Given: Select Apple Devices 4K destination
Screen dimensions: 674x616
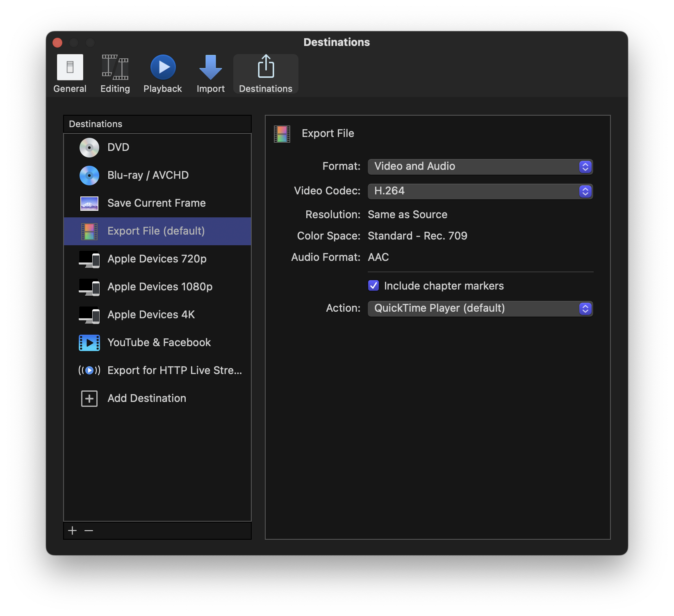Looking at the screenshot, I should pyautogui.click(x=157, y=315).
